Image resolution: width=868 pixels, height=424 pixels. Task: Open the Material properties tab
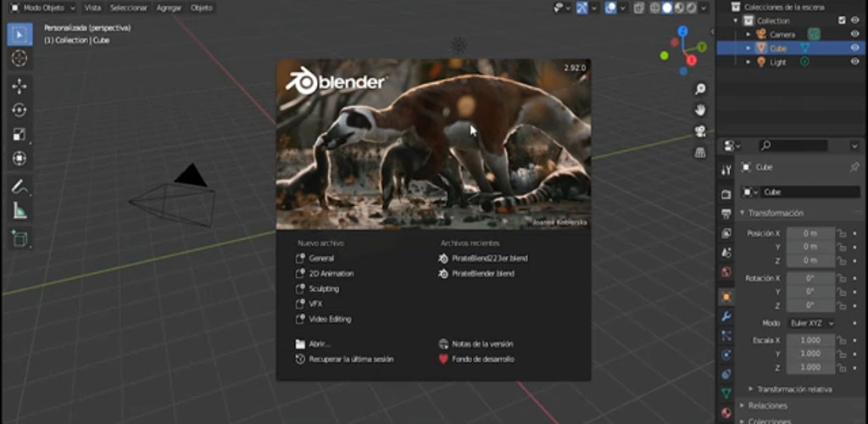coord(726,412)
